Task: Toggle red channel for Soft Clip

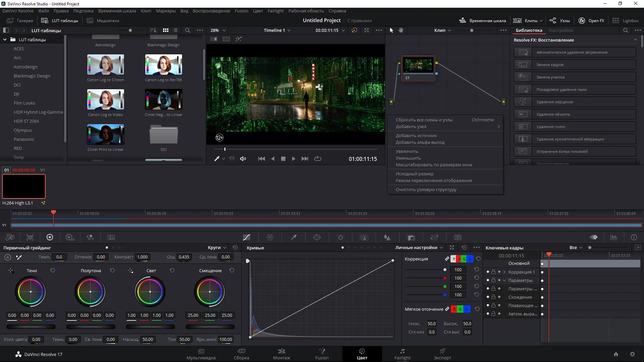Action: pyautogui.click(x=454, y=309)
